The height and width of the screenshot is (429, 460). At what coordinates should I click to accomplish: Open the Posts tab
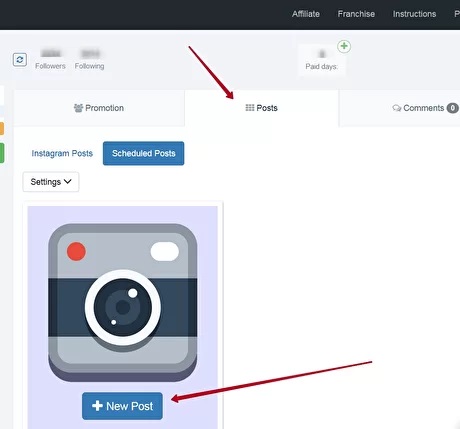coord(262,108)
